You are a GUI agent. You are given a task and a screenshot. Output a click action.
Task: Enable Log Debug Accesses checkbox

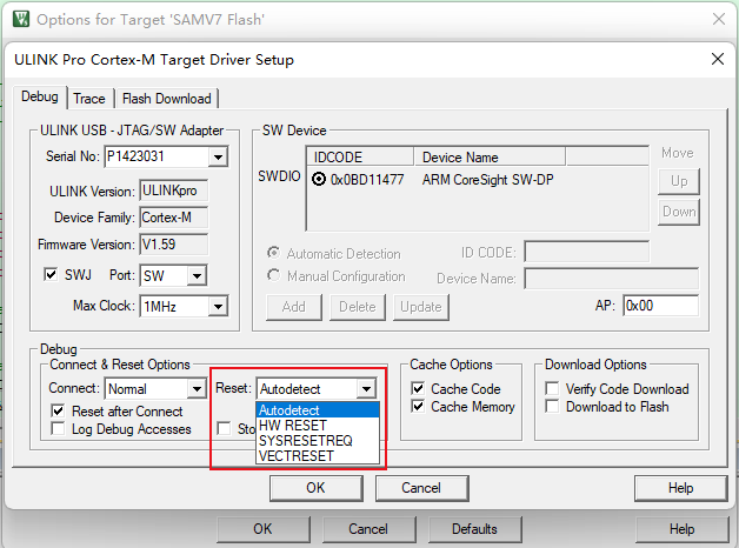click(x=58, y=429)
